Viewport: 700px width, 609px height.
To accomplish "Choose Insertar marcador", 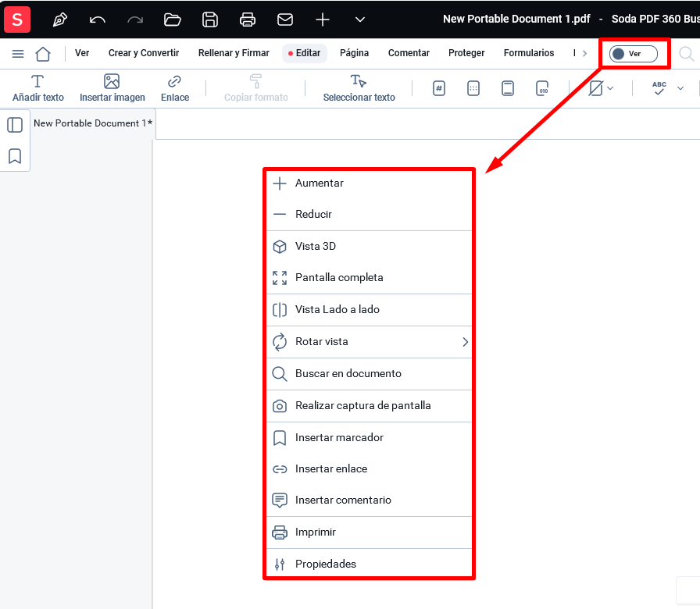I will (x=370, y=438).
